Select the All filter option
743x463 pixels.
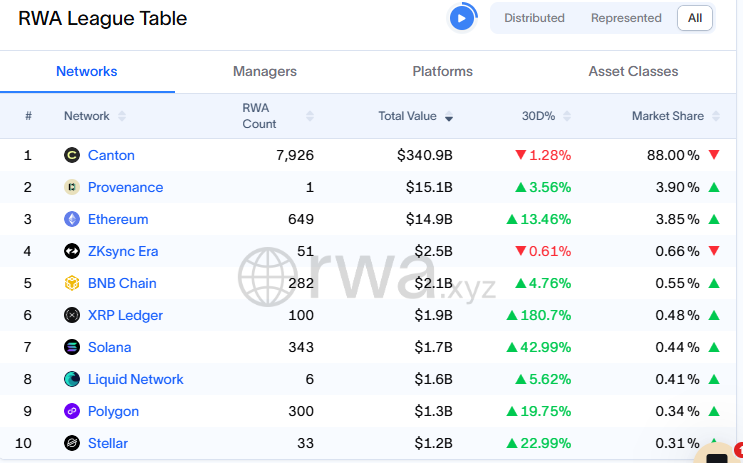[695, 18]
